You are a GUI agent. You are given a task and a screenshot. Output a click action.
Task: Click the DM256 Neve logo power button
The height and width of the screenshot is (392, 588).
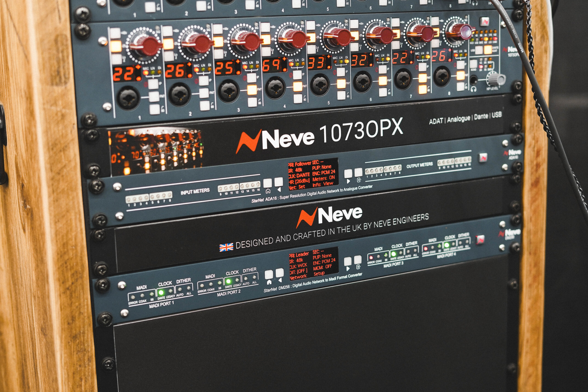480,239
